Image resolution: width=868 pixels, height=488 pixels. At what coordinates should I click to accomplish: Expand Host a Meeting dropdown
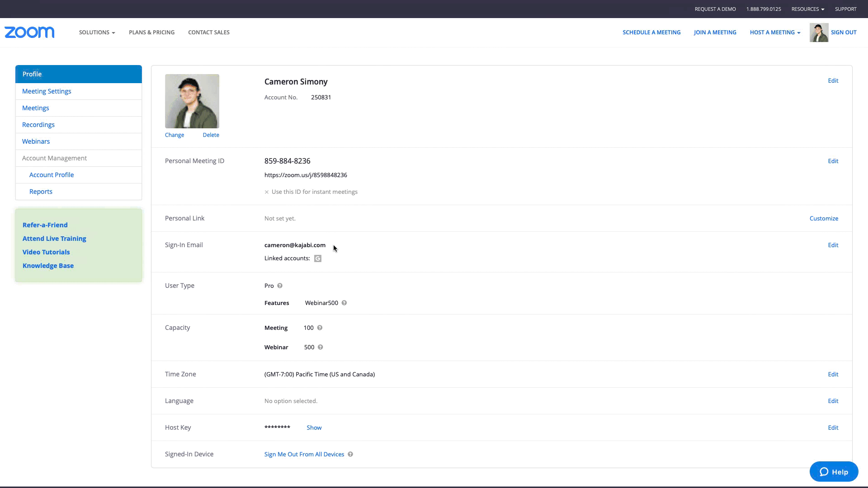click(775, 33)
